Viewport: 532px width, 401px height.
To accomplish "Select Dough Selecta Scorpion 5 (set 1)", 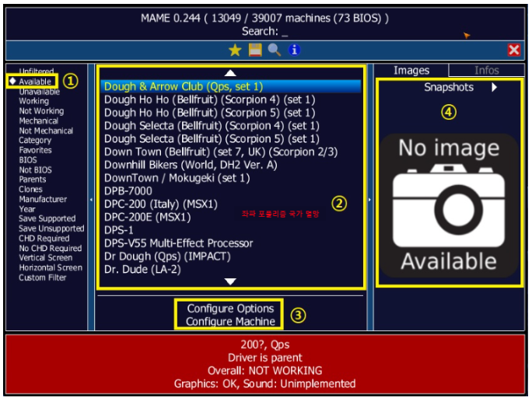I will coord(230,138).
